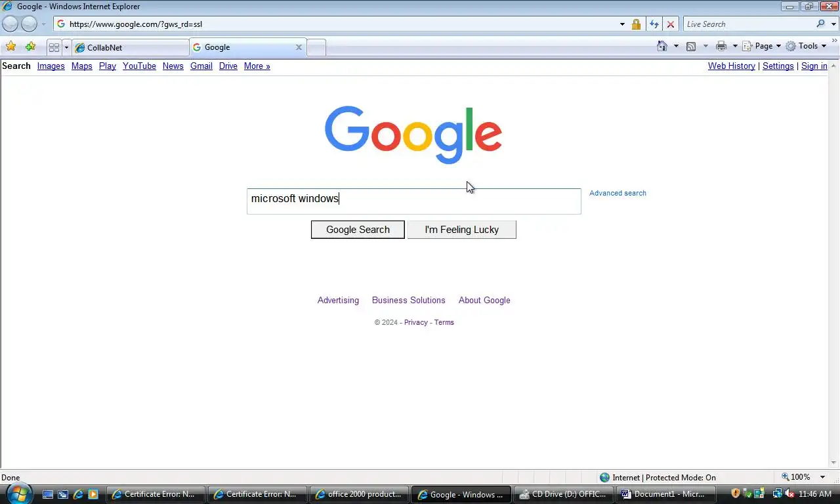This screenshot has height=504, width=840.
Task: Open the recent pages dropdown arrow
Action: [44, 24]
